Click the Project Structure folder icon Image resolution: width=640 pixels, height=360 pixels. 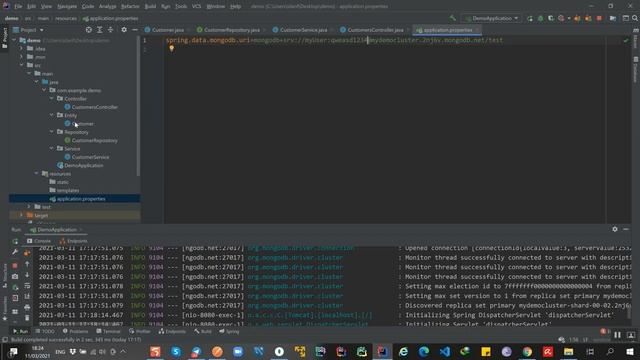coord(613,18)
